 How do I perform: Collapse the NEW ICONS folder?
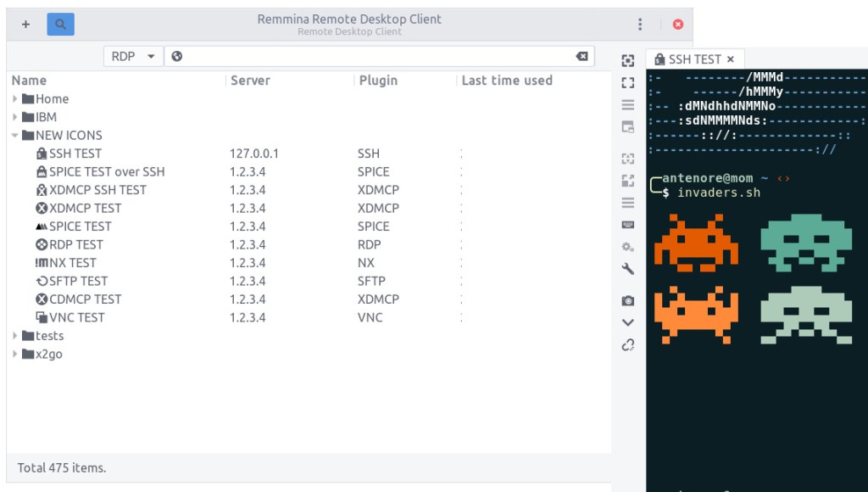coord(15,136)
